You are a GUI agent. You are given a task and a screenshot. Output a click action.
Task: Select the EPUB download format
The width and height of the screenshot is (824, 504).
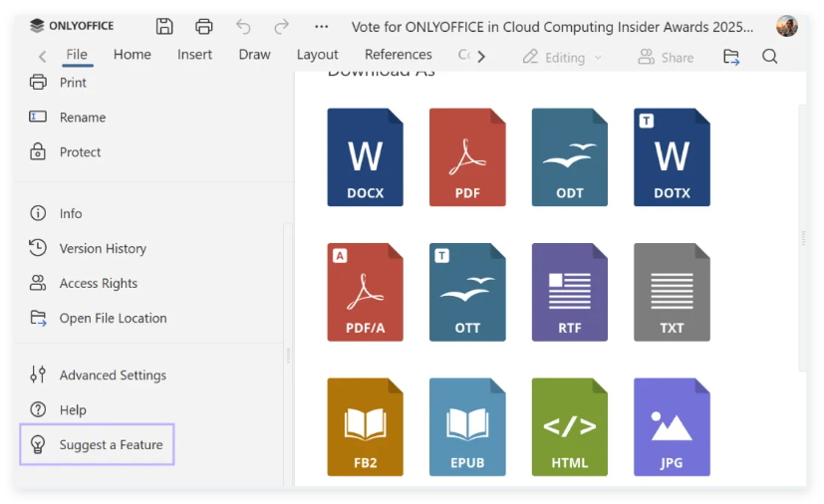coord(467,426)
